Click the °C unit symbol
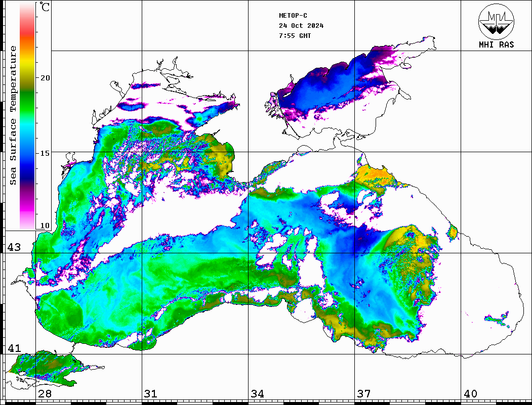 pos(45,7)
